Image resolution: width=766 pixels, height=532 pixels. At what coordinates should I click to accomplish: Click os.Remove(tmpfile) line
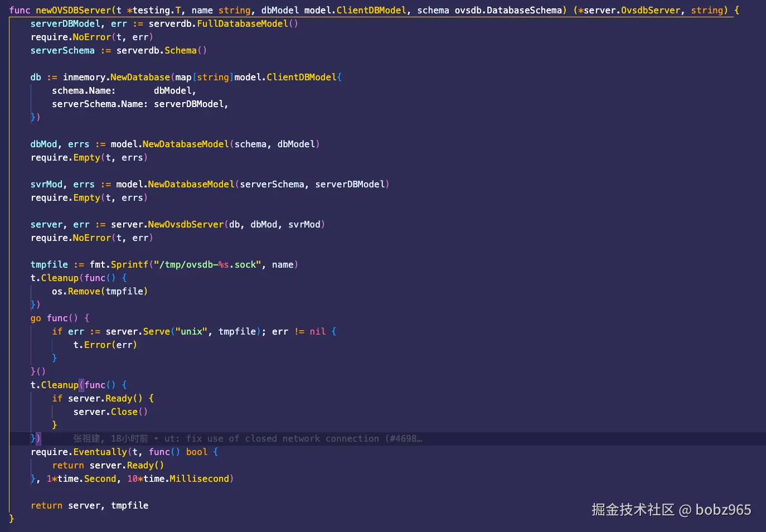point(100,291)
